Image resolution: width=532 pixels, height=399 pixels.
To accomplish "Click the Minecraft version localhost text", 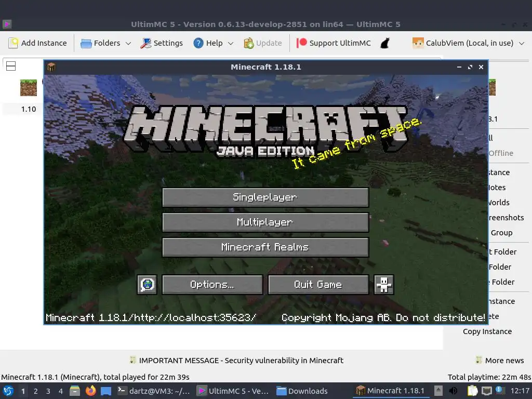I will (x=151, y=317).
